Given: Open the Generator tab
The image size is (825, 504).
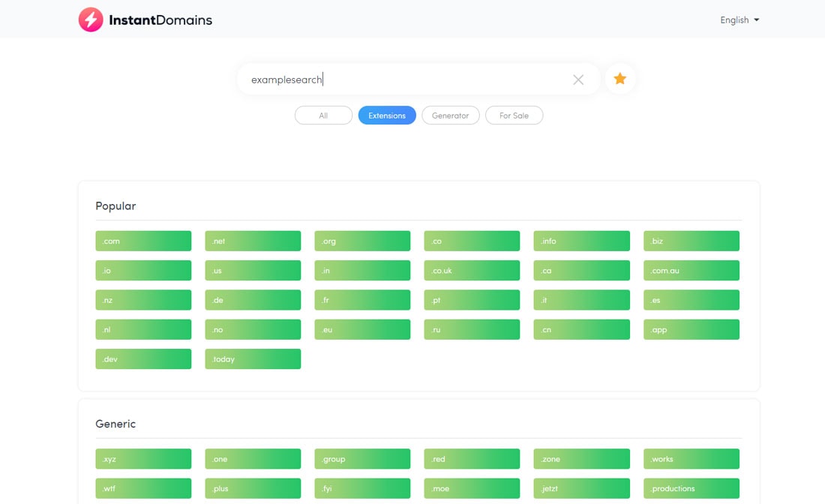Looking at the screenshot, I should click(451, 115).
